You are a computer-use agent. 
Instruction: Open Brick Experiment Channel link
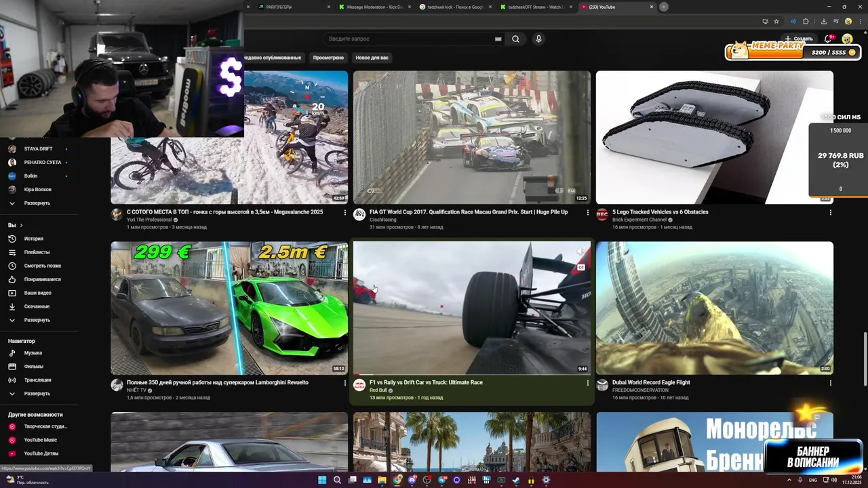coord(639,220)
